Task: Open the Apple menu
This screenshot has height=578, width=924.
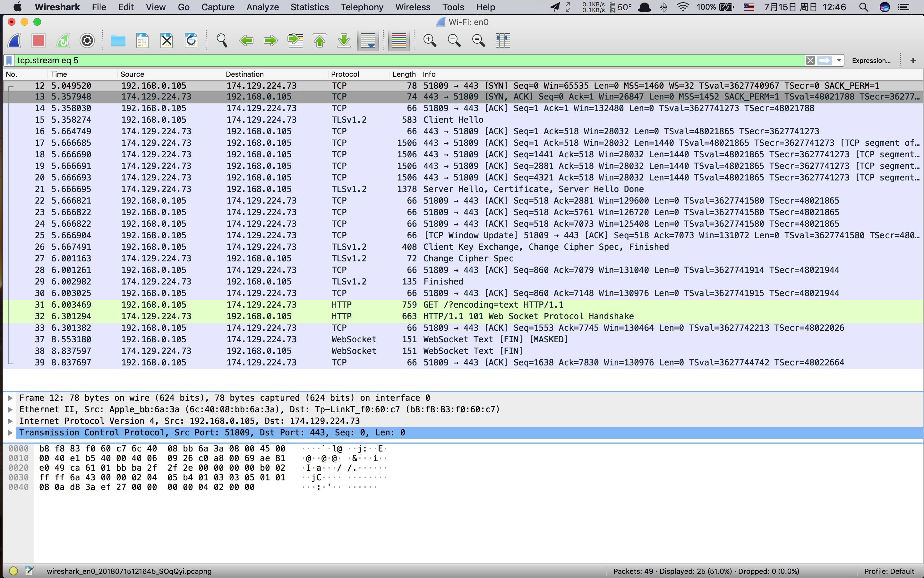Action: [17, 7]
